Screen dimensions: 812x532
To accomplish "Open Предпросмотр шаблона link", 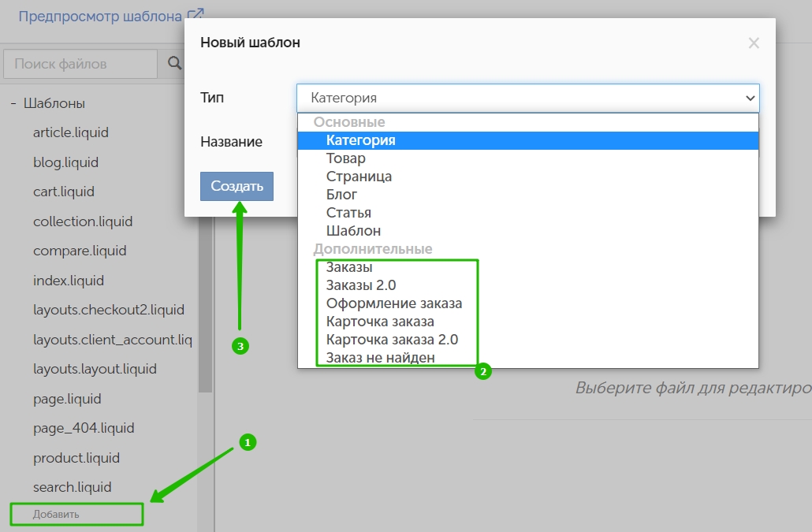I will click(100, 17).
